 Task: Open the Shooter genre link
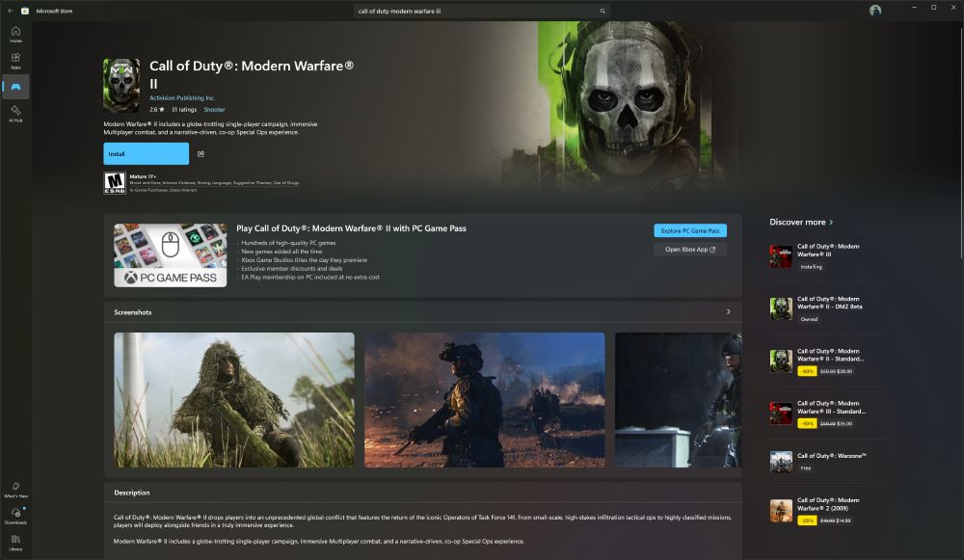click(x=214, y=110)
